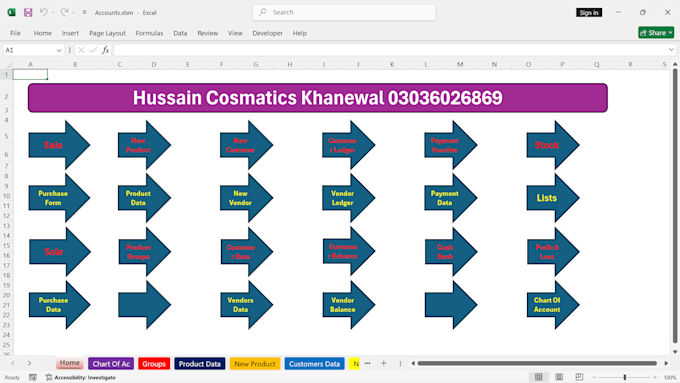Open the Vendor Ledger arrow button
The height and width of the screenshot is (383, 680).
pos(349,198)
